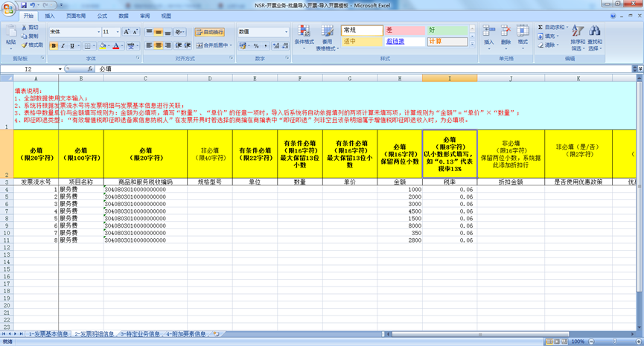Open the number format 数值 dropdown
The image size is (644, 346).
pos(287,32)
